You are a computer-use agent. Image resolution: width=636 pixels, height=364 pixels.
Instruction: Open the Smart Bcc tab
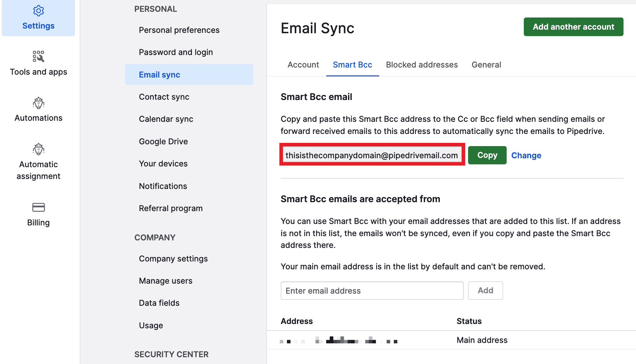(352, 65)
